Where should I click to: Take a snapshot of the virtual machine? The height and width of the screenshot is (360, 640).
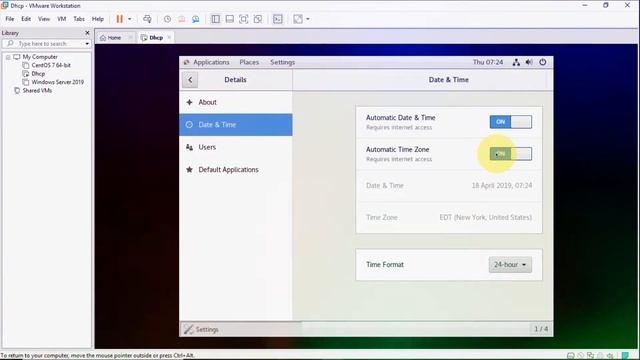point(167,19)
